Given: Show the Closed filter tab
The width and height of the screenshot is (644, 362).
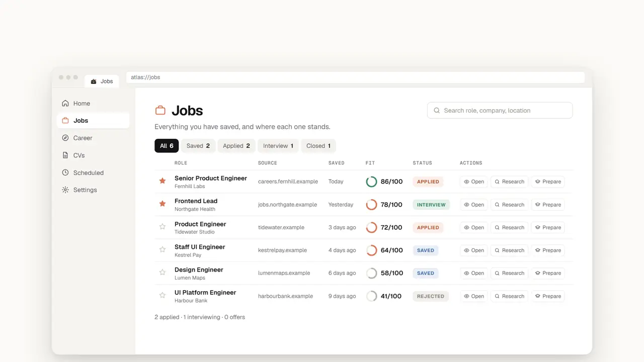Looking at the screenshot, I should (318, 146).
